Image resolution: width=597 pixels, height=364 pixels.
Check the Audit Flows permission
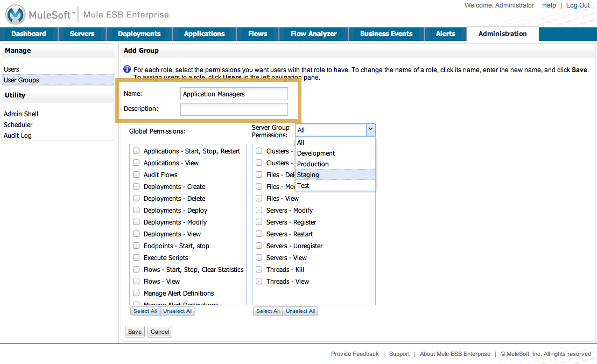[136, 175]
